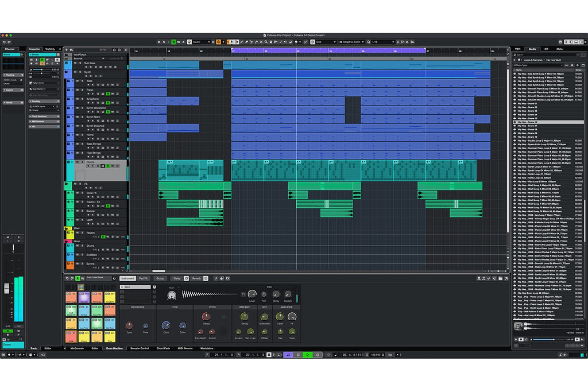Select the Erase tool in toolbar
The height and width of the screenshot is (392, 588).
coord(247,42)
